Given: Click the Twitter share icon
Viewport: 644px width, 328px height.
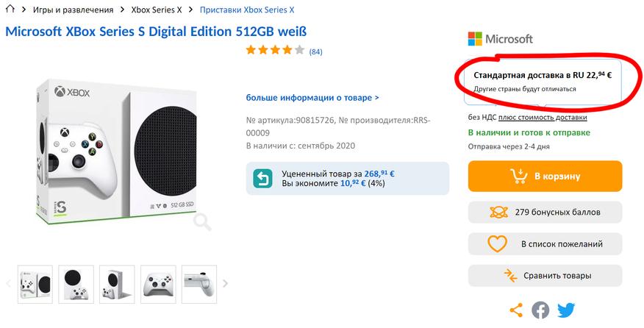Looking at the screenshot, I should click(565, 310).
